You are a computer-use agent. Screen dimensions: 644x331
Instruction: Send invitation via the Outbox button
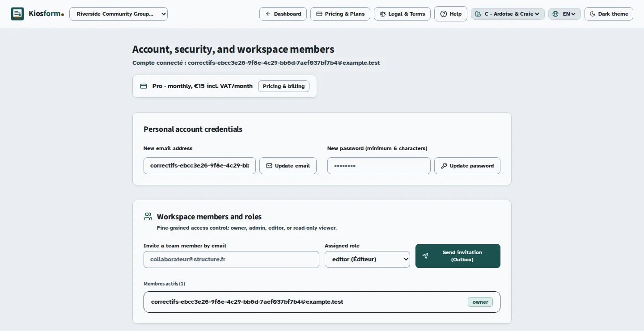458,256
